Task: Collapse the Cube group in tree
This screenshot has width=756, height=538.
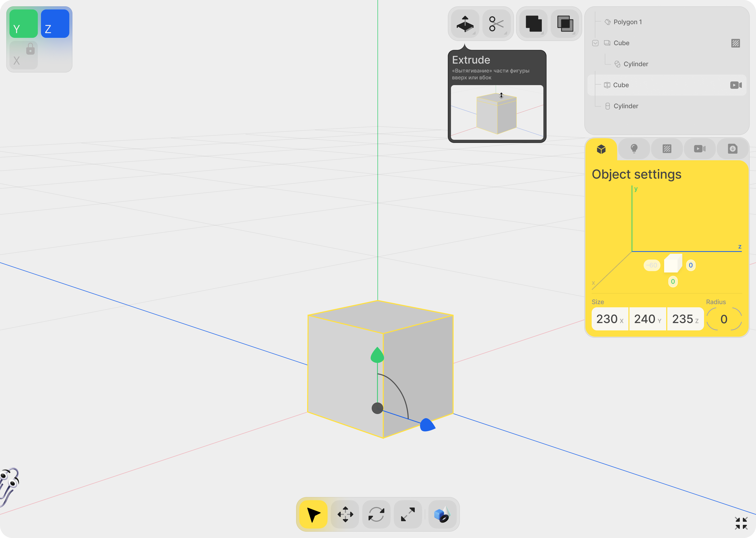Action: point(595,43)
